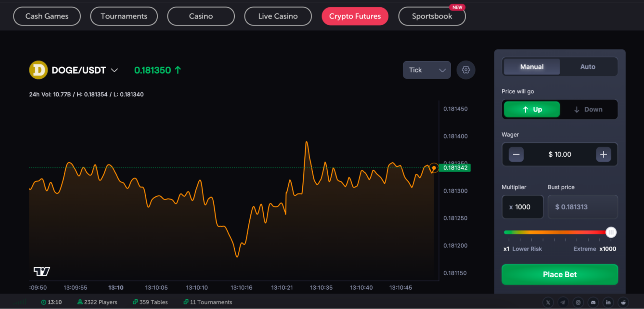Select the Down price direction

pyautogui.click(x=588, y=109)
